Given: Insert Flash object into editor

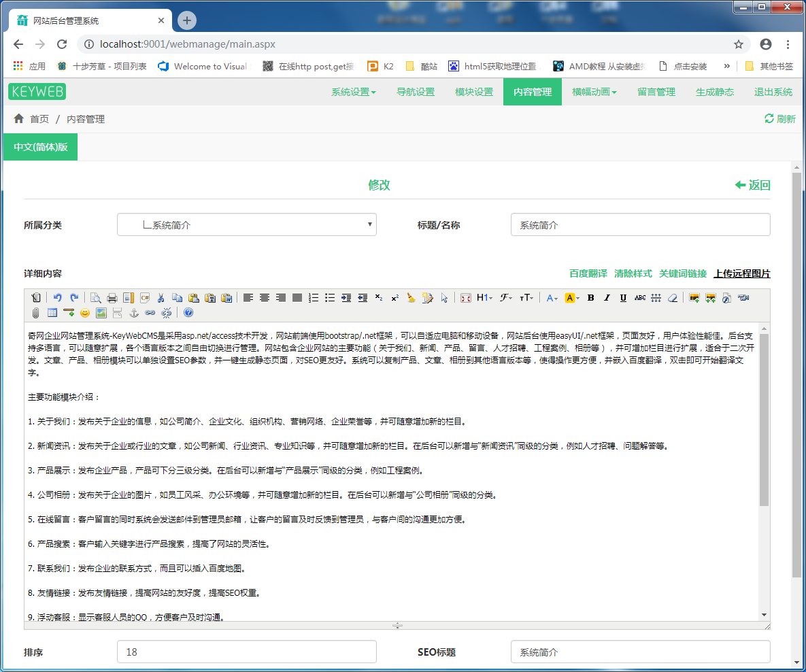Looking at the screenshot, I should (727, 298).
